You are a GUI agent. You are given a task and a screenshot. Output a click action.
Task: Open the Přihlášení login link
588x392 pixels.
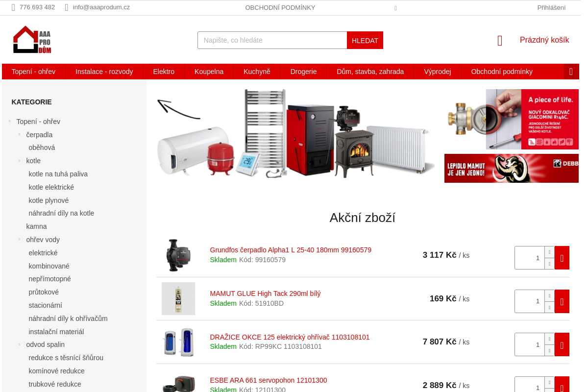click(551, 7)
